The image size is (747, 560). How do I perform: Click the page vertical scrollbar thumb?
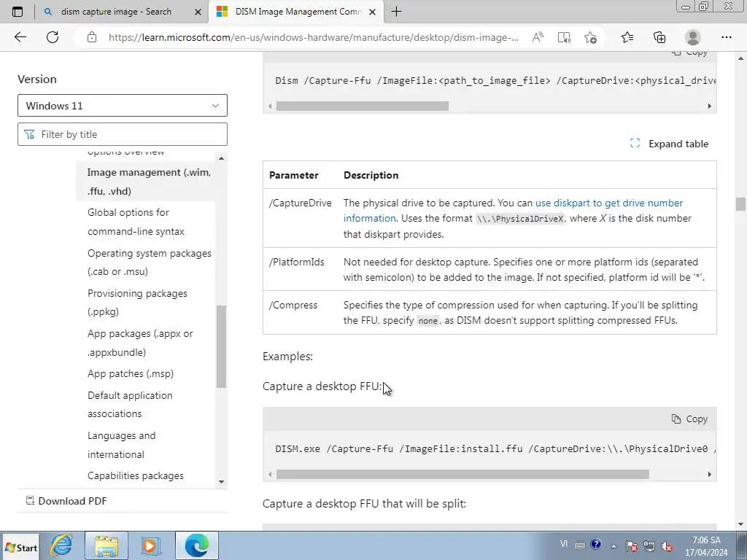click(x=740, y=204)
